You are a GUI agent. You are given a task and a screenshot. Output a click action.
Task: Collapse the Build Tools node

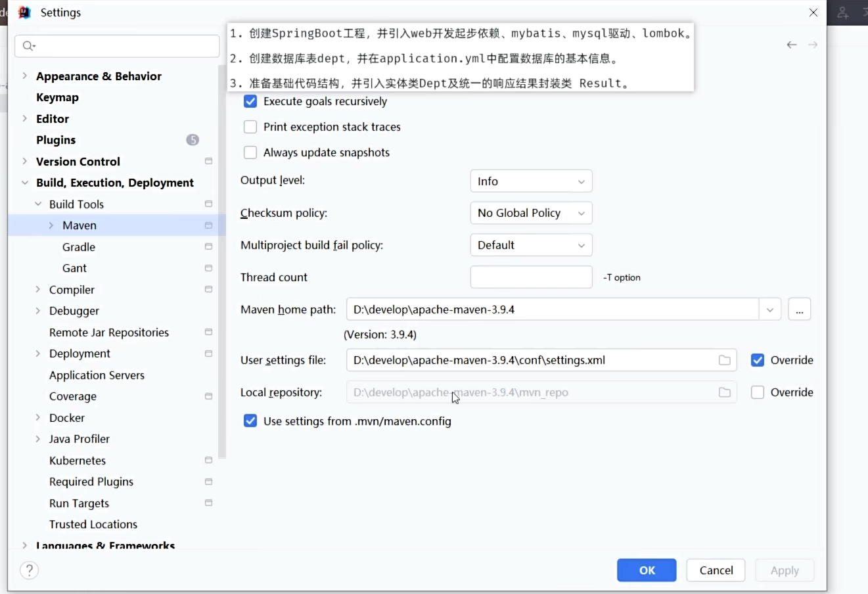(37, 204)
